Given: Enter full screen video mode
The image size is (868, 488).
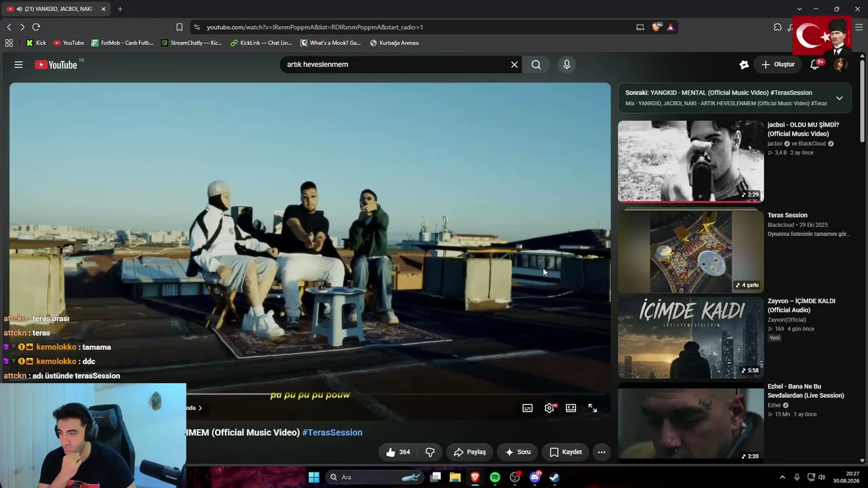Looking at the screenshot, I should coord(593,408).
